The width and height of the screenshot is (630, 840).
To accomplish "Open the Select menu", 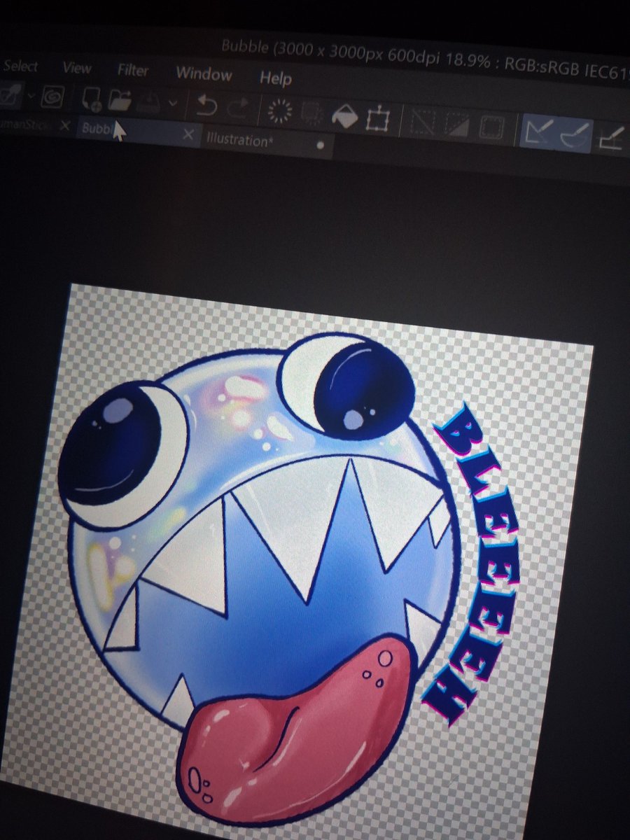I will (x=20, y=66).
